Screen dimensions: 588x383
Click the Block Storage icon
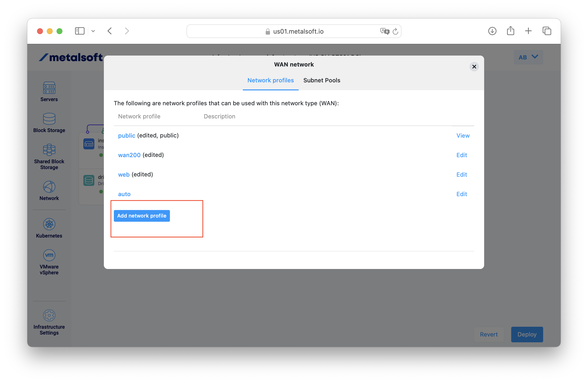pos(49,119)
